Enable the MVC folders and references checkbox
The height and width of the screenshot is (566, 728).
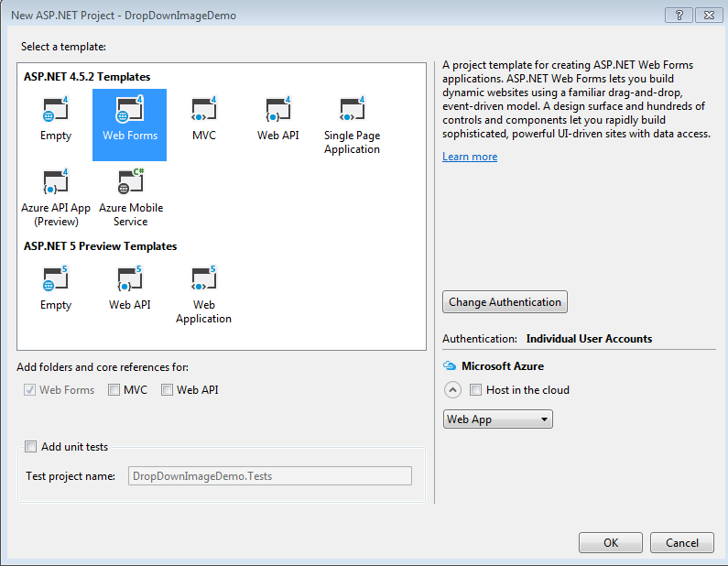click(x=114, y=389)
